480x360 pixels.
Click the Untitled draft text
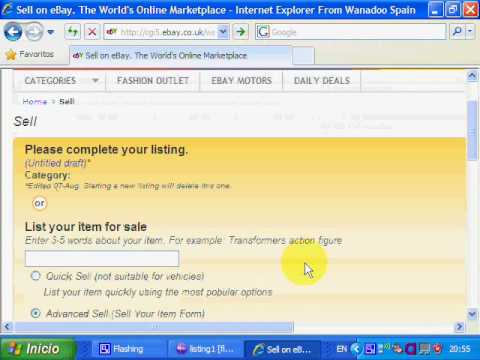[57, 163]
